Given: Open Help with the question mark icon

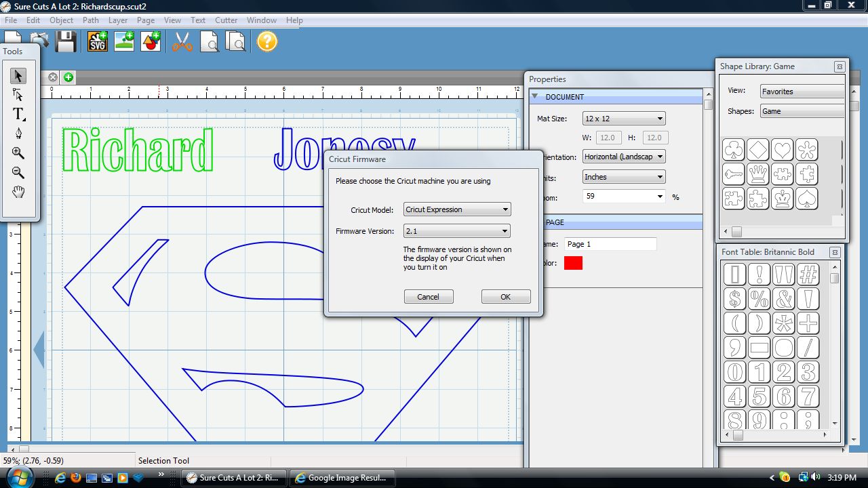Looking at the screenshot, I should click(267, 41).
